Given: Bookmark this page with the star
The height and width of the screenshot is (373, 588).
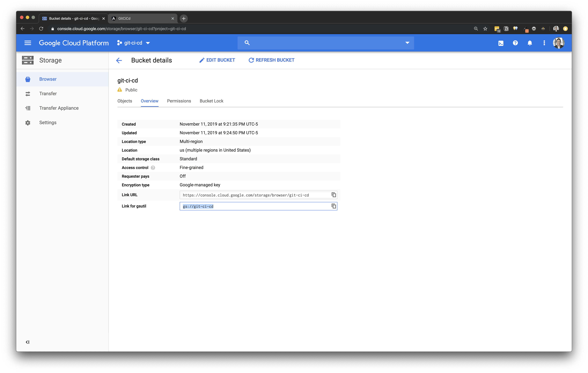Looking at the screenshot, I should [485, 29].
